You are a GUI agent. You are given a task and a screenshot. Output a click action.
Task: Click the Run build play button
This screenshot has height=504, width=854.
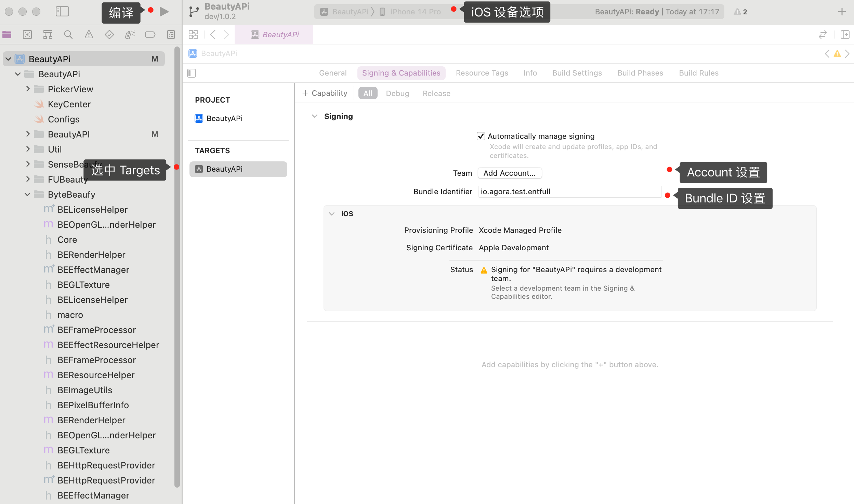164,12
